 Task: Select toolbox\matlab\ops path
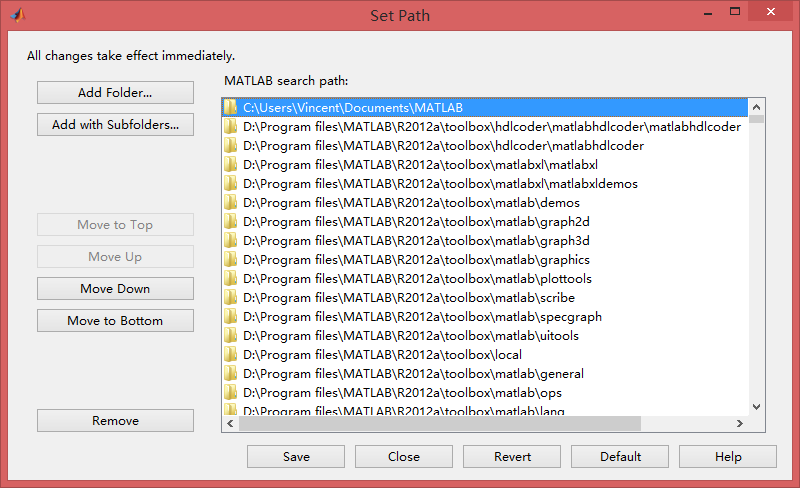[485, 393]
